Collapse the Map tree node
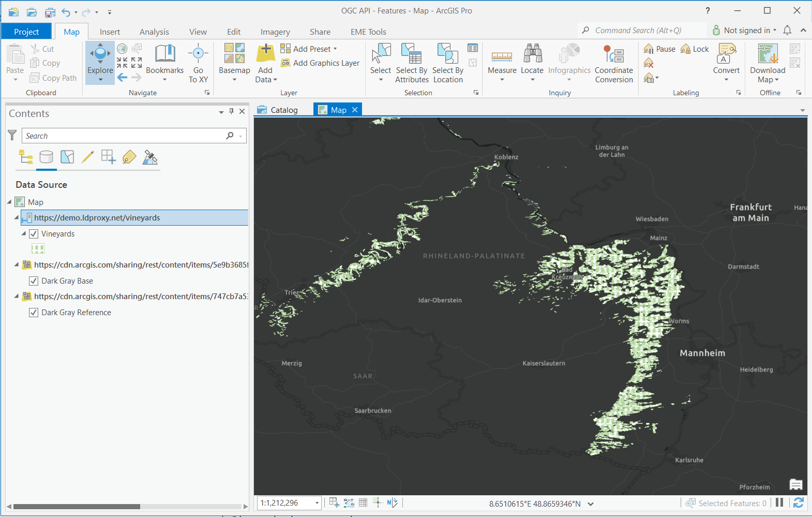The width and height of the screenshot is (812, 517). click(x=9, y=202)
